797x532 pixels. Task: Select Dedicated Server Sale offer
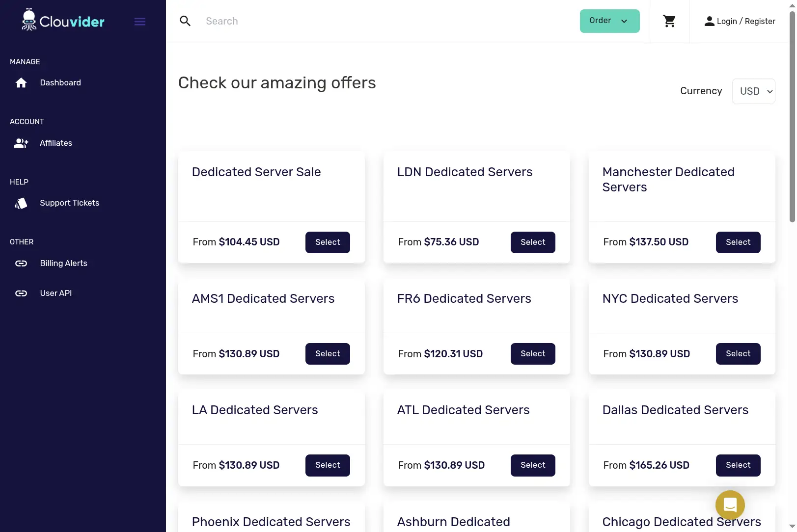(328, 242)
